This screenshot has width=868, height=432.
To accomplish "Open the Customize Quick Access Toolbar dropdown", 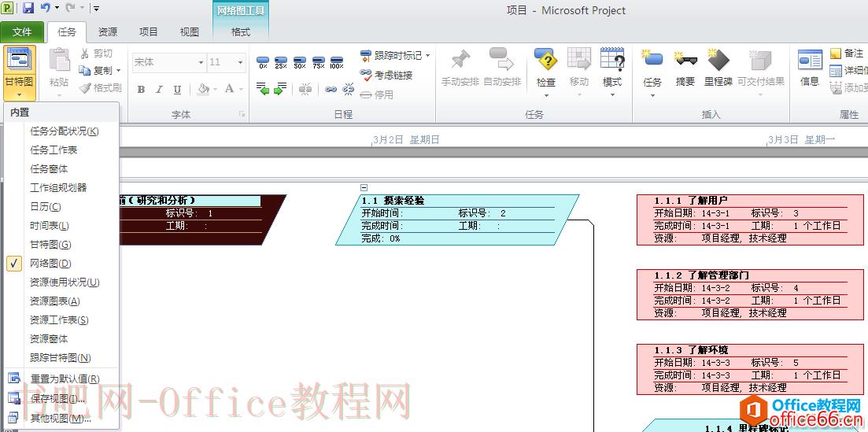I will coord(96,9).
